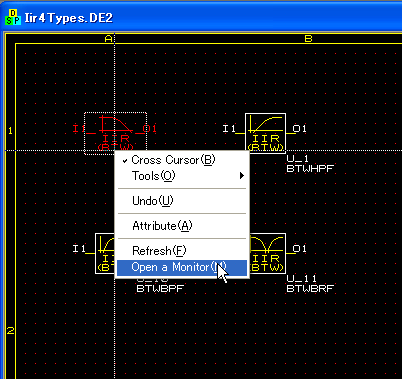The width and height of the screenshot is (402, 379).
Task: Click Open a Monitor(M) menu item
Action: pyautogui.click(x=182, y=267)
